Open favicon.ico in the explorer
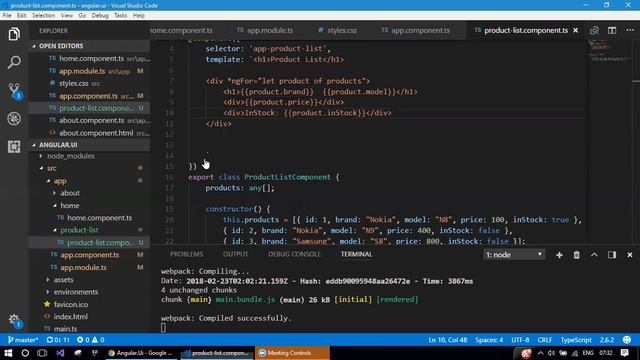Viewport: 640px width, 360px height. pyautogui.click(x=71, y=304)
